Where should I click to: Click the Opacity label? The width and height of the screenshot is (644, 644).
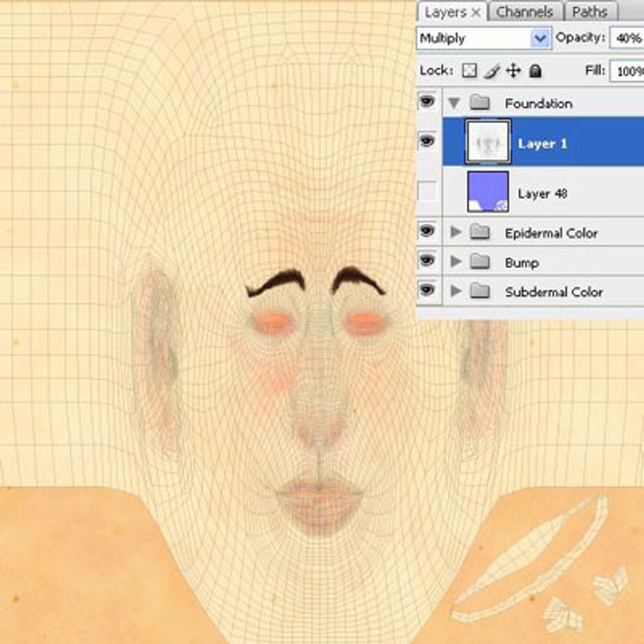[x=580, y=38]
